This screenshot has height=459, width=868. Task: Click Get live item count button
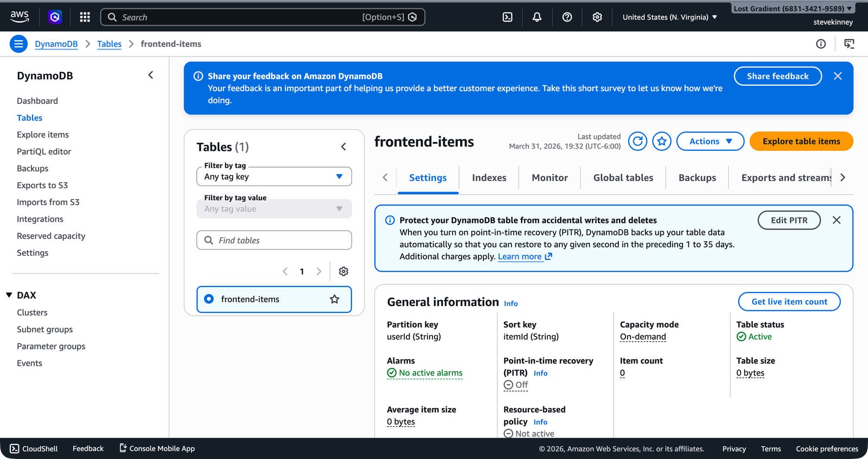click(789, 302)
